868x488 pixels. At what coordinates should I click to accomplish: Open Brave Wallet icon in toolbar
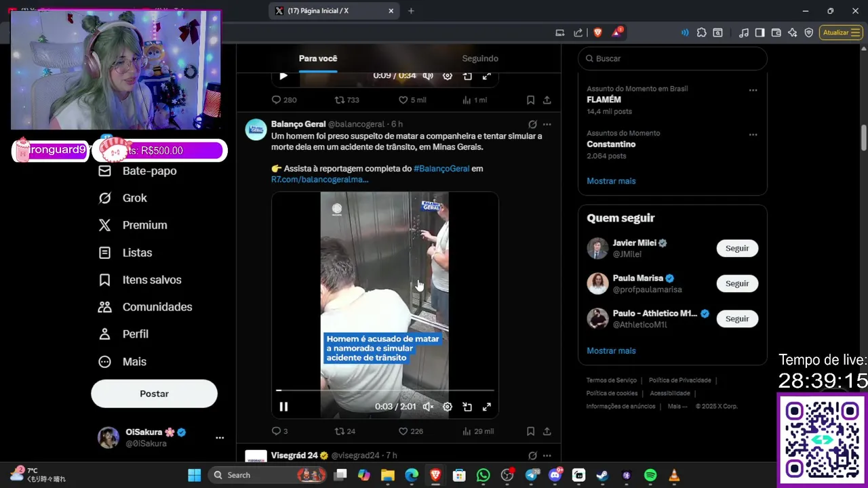click(x=776, y=33)
